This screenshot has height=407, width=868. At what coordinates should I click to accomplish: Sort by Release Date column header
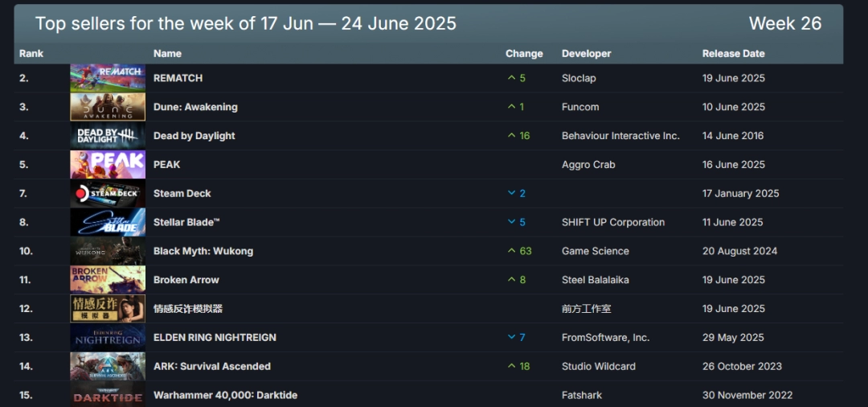733,54
